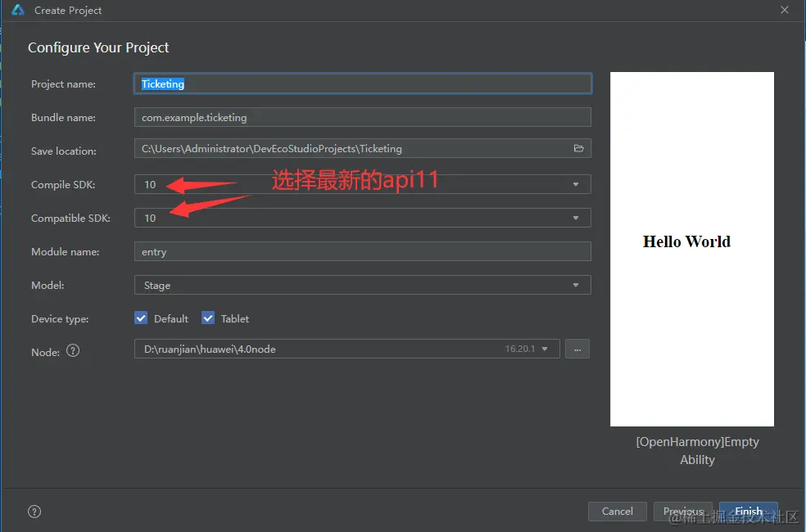
Task: Click the Module name field with entry
Action: click(x=362, y=251)
